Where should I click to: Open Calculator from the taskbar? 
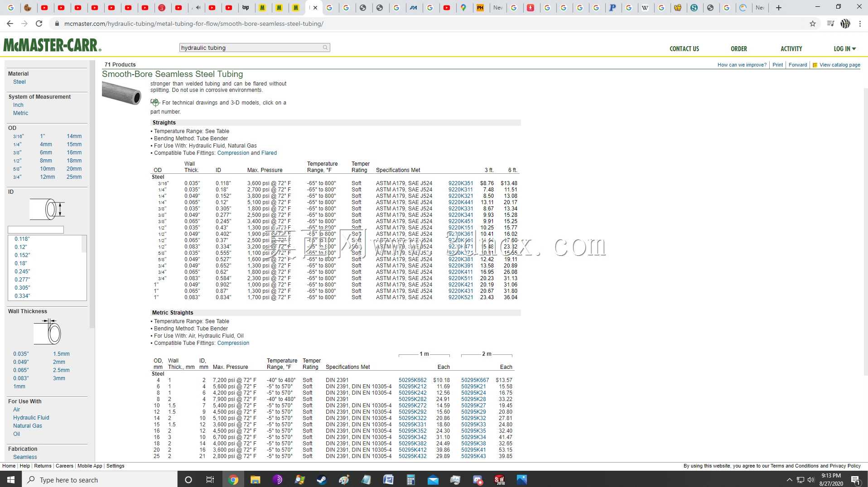click(410, 480)
